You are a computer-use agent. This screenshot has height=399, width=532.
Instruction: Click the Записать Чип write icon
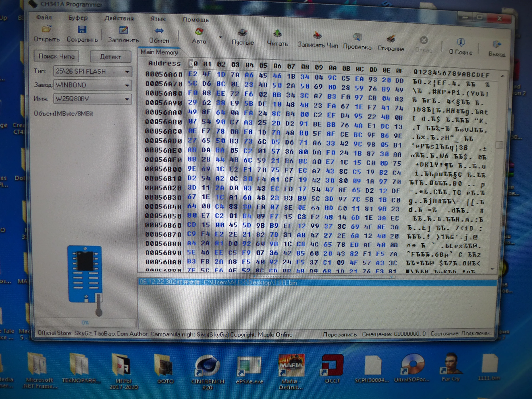click(x=317, y=36)
